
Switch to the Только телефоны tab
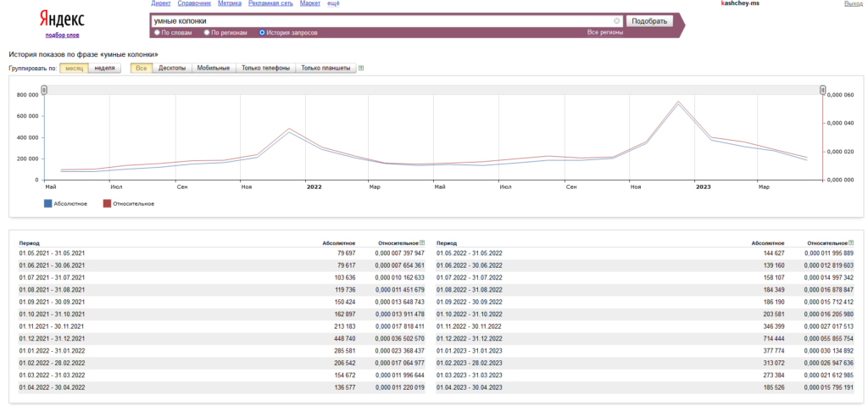coord(265,68)
